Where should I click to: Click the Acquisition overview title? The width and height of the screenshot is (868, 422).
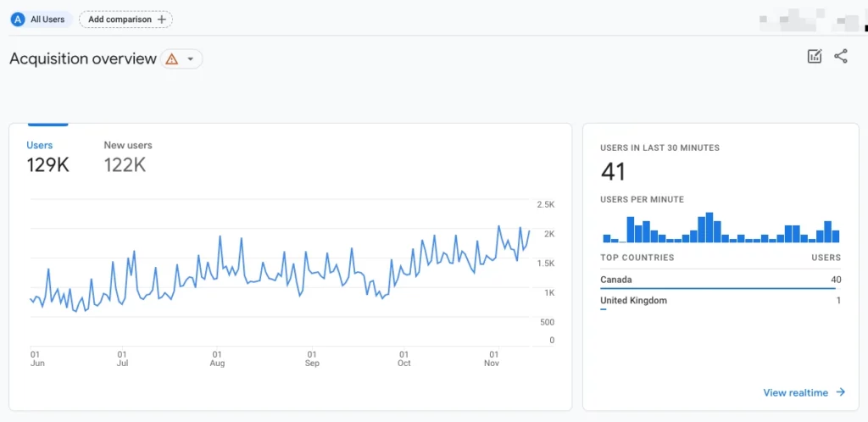click(83, 59)
